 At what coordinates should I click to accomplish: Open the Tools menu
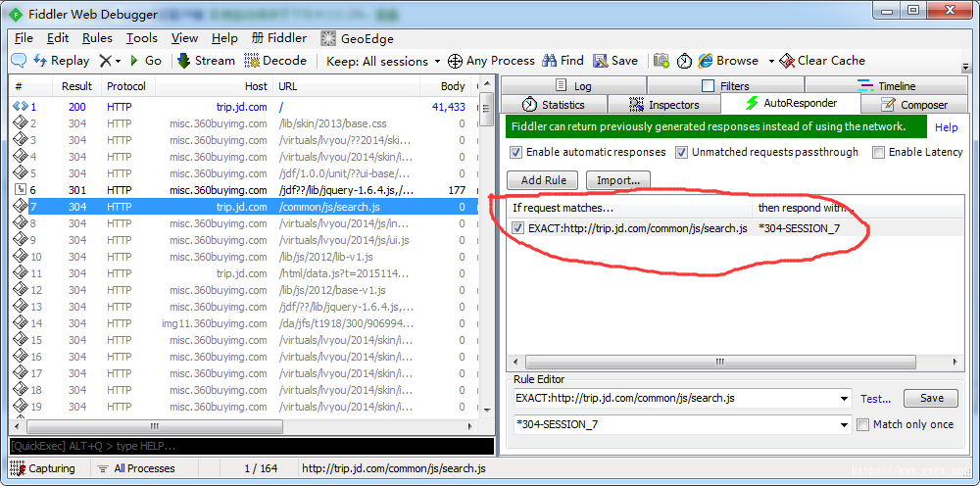142,38
